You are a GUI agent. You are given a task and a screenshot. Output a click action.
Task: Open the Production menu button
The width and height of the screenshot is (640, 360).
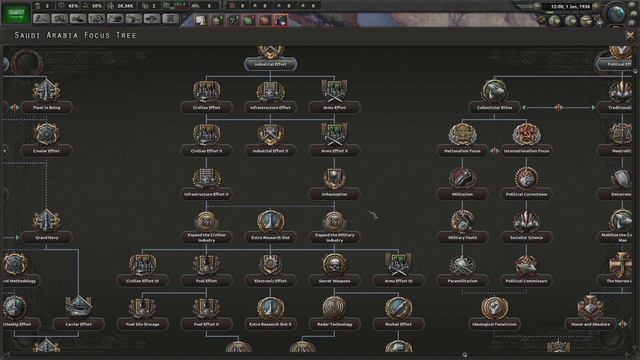click(x=133, y=18)
